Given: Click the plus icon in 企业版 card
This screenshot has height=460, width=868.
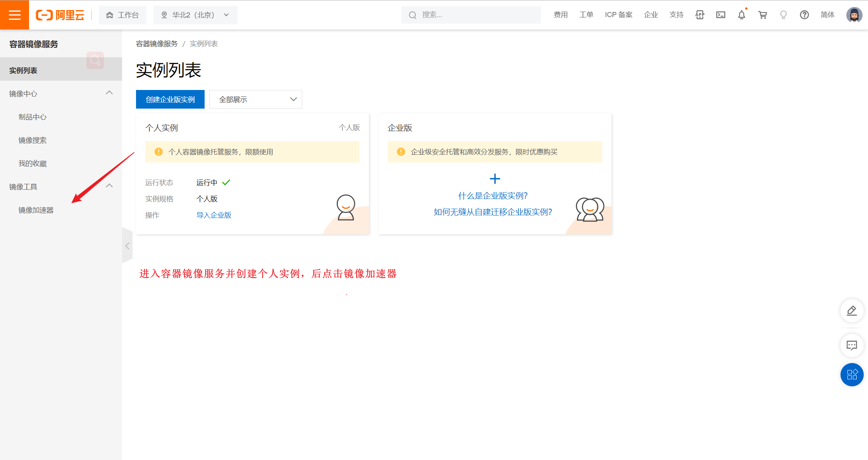Looking at the screenshot, I should click(495, 179).
